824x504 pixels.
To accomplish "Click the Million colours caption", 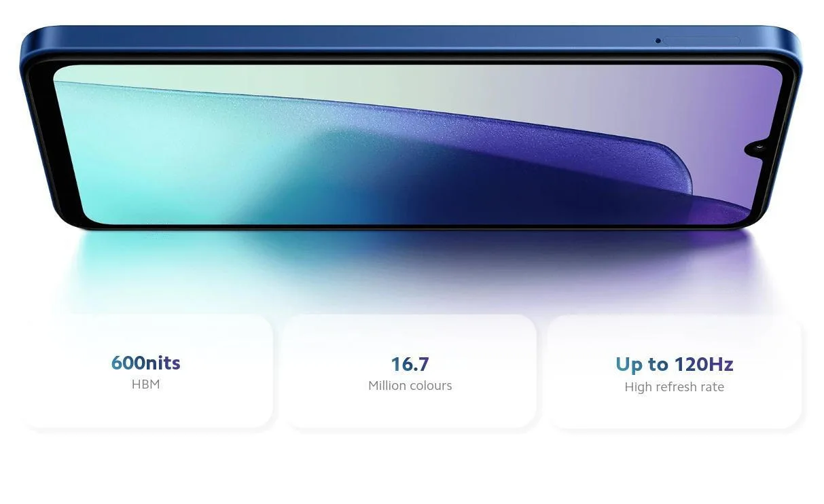I will coord(410,386).
